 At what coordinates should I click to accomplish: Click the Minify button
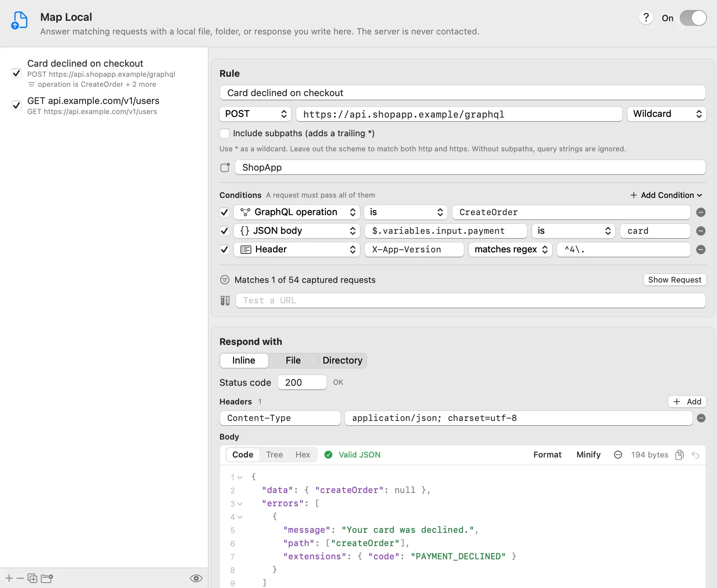click(588, 455)
